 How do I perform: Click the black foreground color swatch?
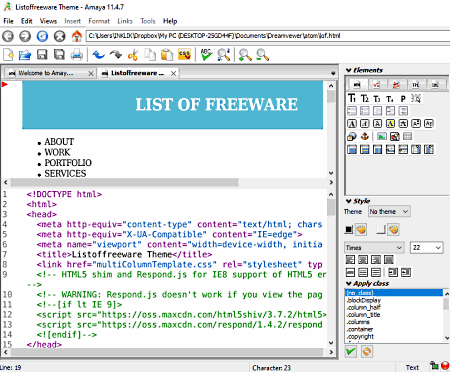point(349,230)
